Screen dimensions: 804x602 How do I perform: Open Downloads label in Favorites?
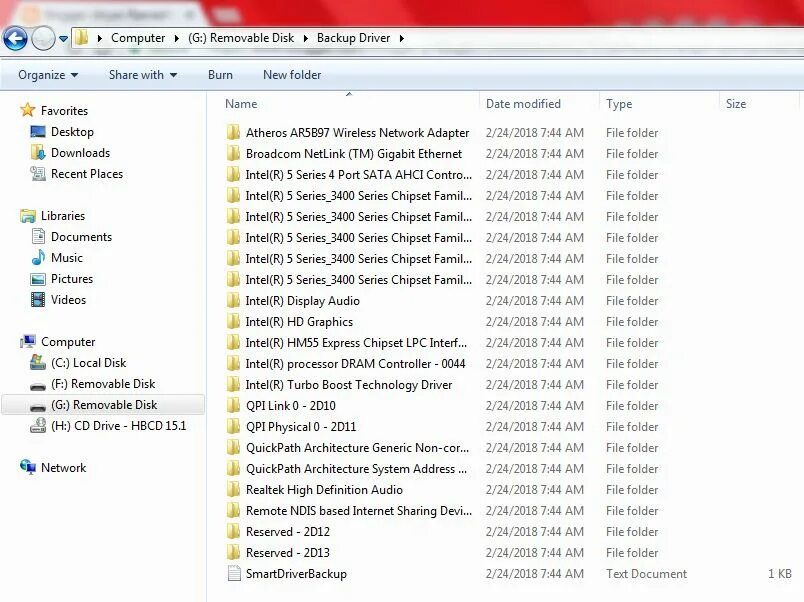coord(81,153)
